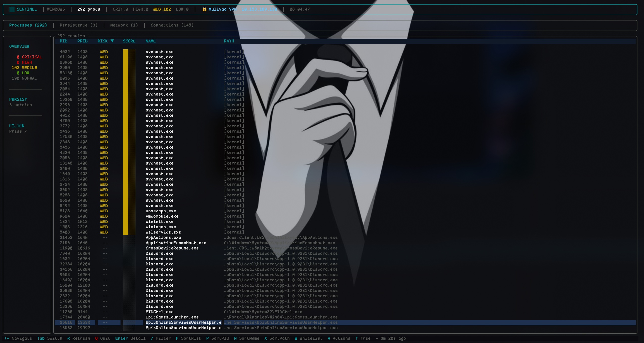Image resolution: width=644 pixels, height=343 pixels.
Task: Click the yellow score bar next to wininit.exe
Action: 126,222
